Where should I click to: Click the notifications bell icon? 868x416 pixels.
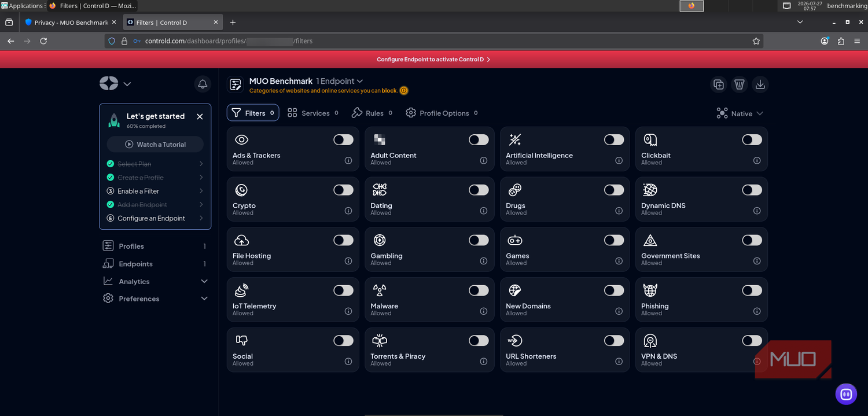(x=203, y=84)
